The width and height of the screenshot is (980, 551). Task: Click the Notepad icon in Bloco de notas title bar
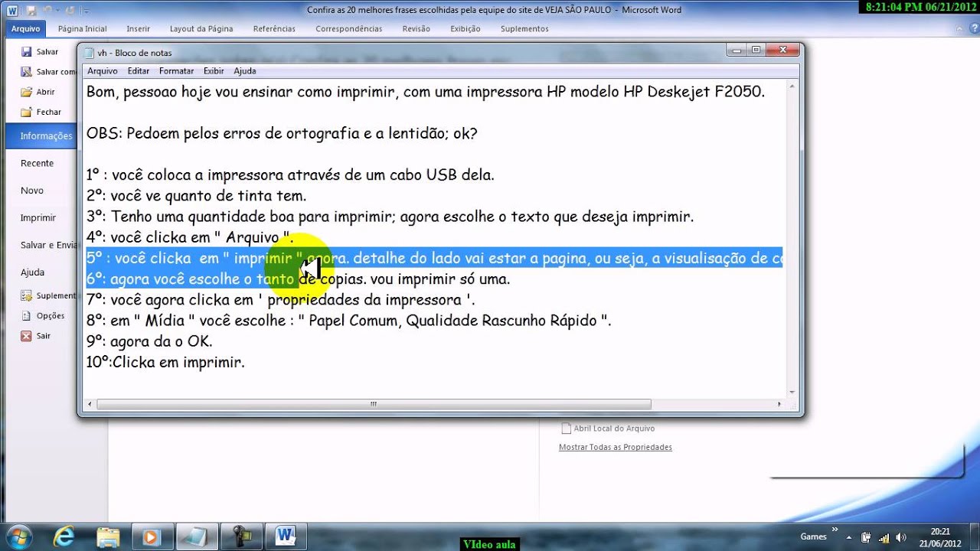(89, 53)
